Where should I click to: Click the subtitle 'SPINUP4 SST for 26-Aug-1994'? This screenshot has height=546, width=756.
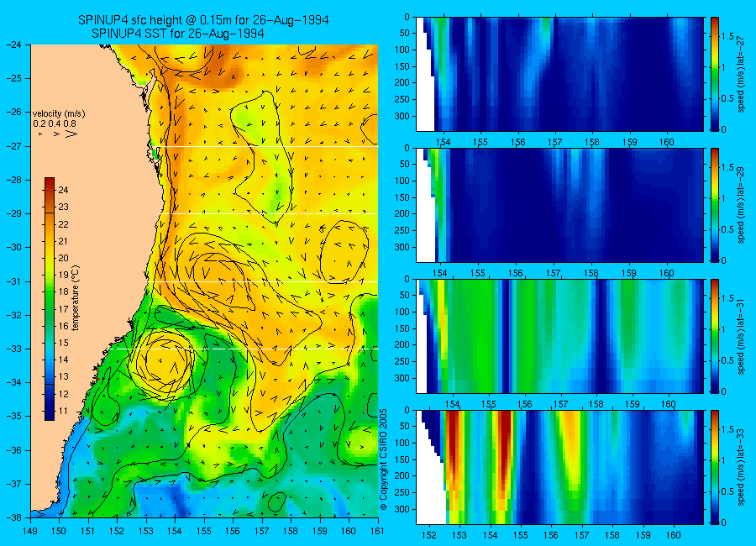point(178,34)
